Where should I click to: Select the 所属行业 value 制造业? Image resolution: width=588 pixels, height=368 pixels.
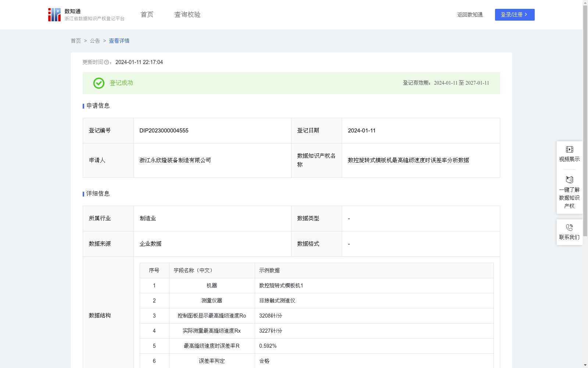pyautogui.click(x=148, y=219)
